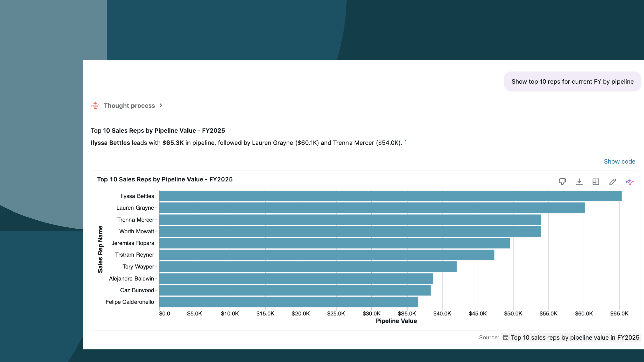Click the pencil edit chart icon

[613, 182]
